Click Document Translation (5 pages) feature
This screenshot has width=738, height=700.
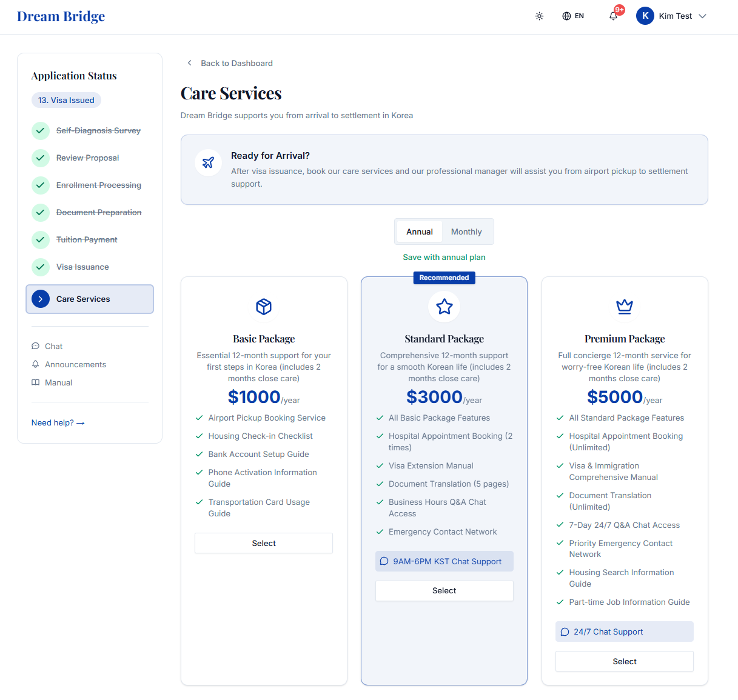[x=449, y=484]
